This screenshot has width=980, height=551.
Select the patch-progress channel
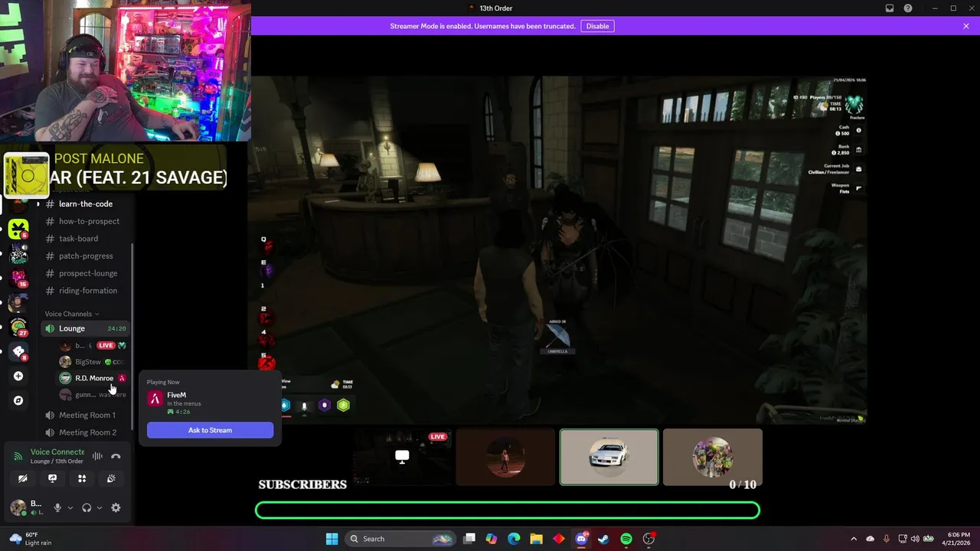click(86, 256)
